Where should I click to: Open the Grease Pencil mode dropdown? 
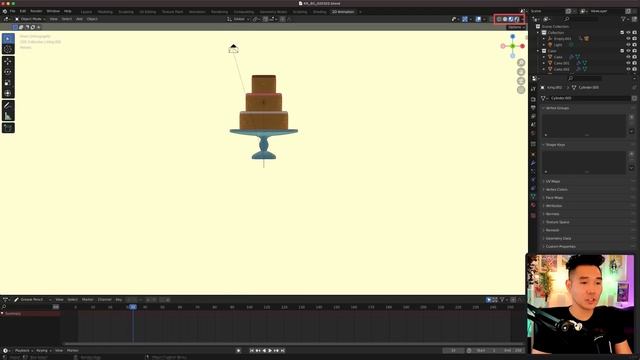pyautogui.click(x=33, y=300)
